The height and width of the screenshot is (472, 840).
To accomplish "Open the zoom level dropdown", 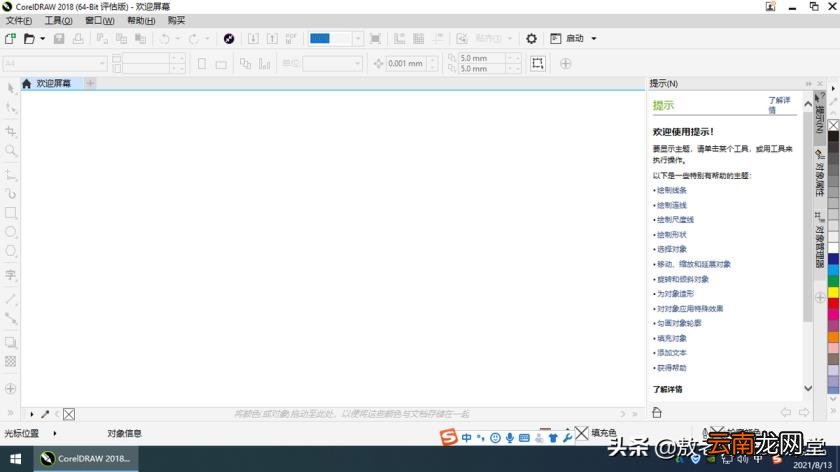I will pos(358,39).
